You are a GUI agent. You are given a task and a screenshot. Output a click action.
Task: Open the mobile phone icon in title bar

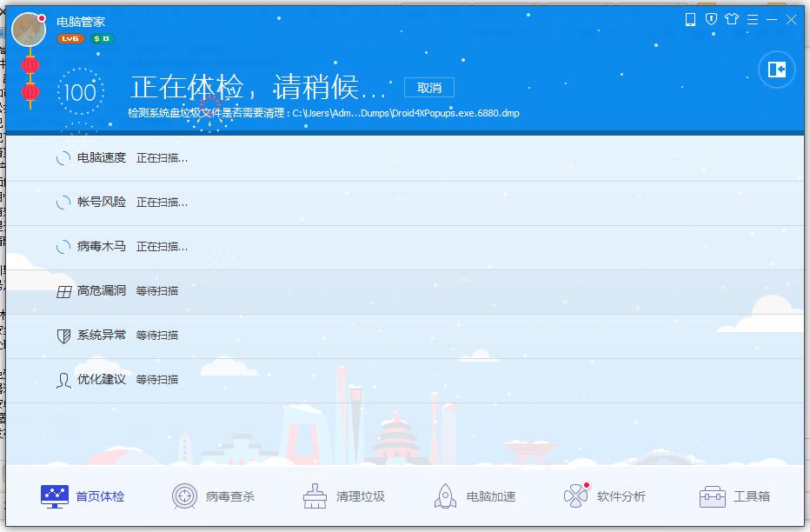[691, 19]
